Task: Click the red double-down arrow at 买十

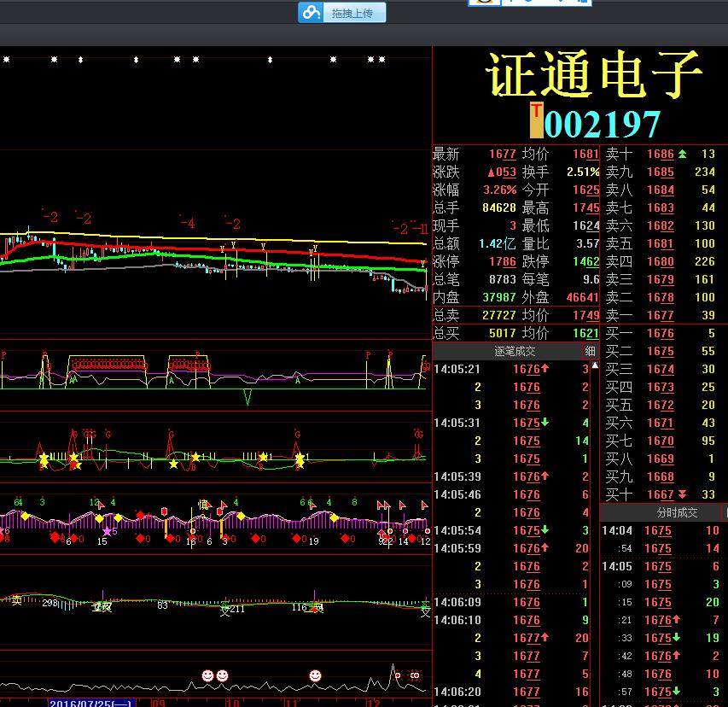Action: click(x=682, y=494)
